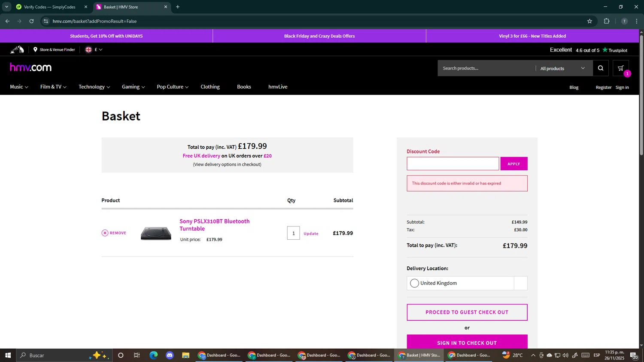Click the hmv dog logo icon
The height and width of the screenshot is (362, 644).
click(17, 50)
